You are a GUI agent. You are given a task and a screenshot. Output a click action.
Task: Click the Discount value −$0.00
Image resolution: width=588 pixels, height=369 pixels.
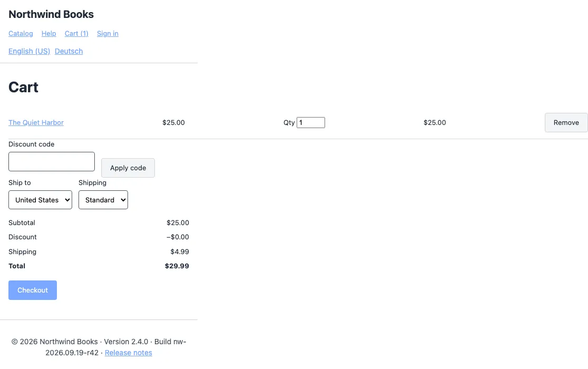pyautogui.click(x=178, y=237)
